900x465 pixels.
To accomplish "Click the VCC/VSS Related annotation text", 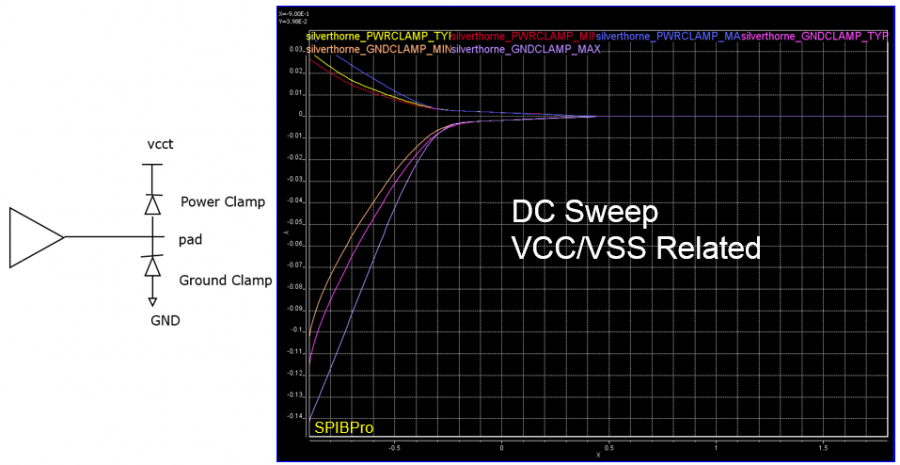I will pyautogui.click(x=636, y=247).
